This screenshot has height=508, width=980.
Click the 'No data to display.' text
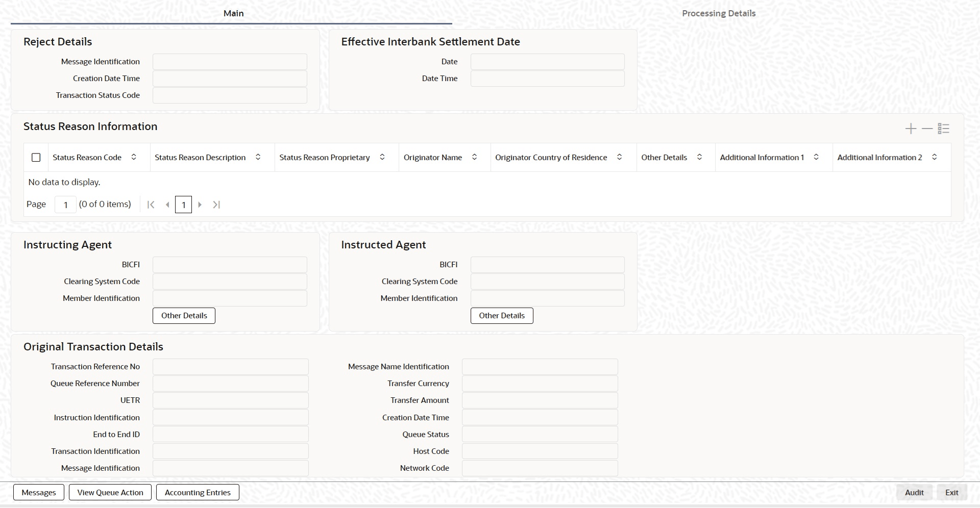pos(64,182)
